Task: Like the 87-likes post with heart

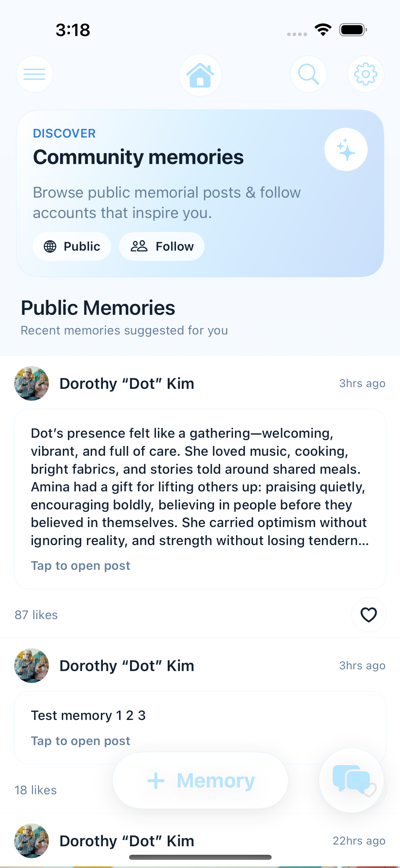Action: (368, 615)
